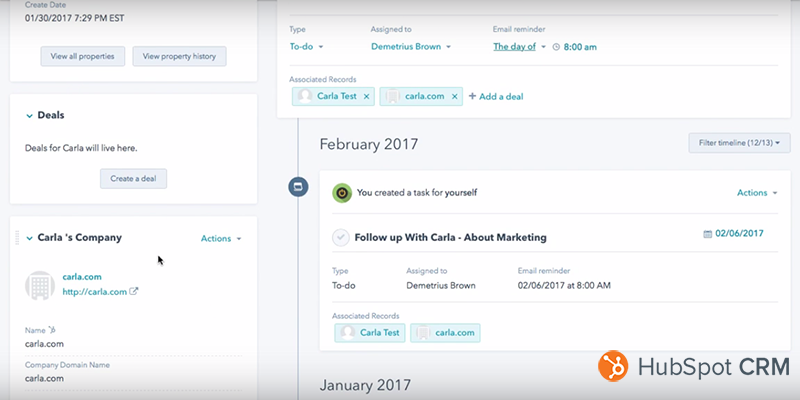The width and height of the screenshot is (800, 400).
Task: Open Actions menu on the task card
Action: [x=757, y=192]
